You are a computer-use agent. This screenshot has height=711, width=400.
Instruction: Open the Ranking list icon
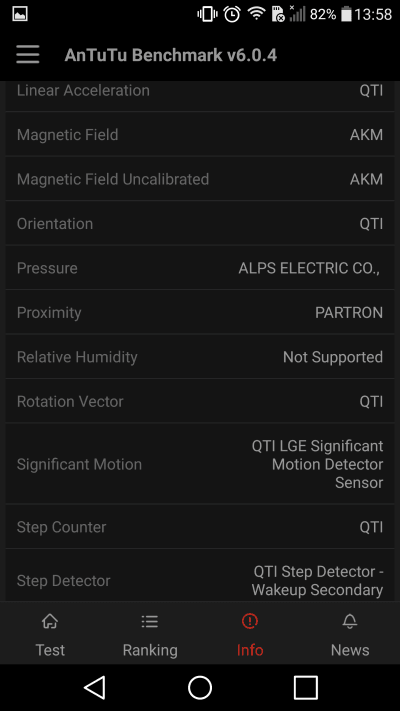point(150,621)
